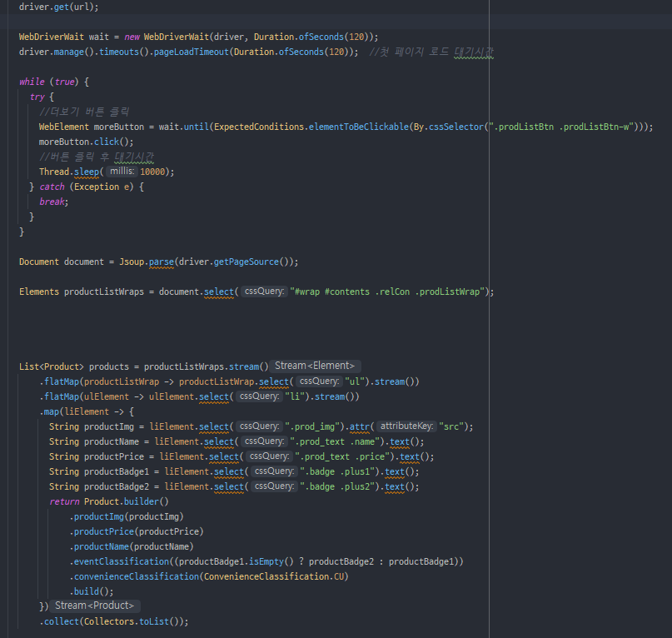
Task: Click 'productBadge1' in its String declaration
Action: tap(117, 472)
